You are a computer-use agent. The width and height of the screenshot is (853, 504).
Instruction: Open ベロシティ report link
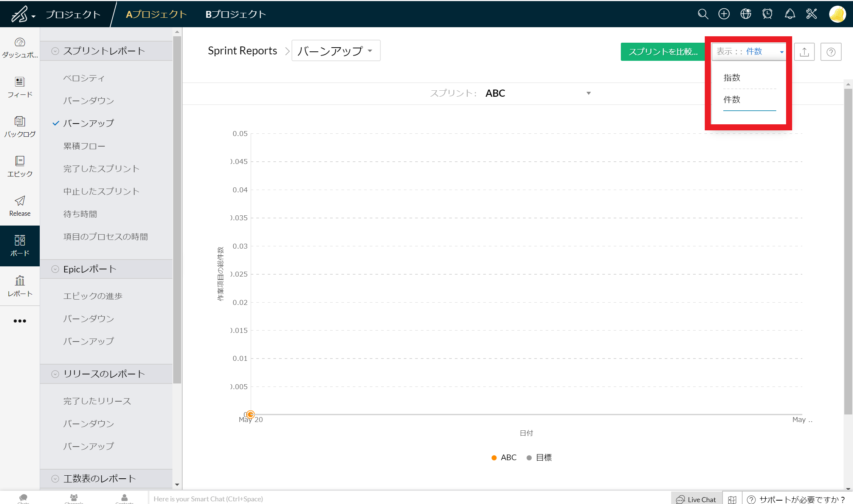[84, 78]
